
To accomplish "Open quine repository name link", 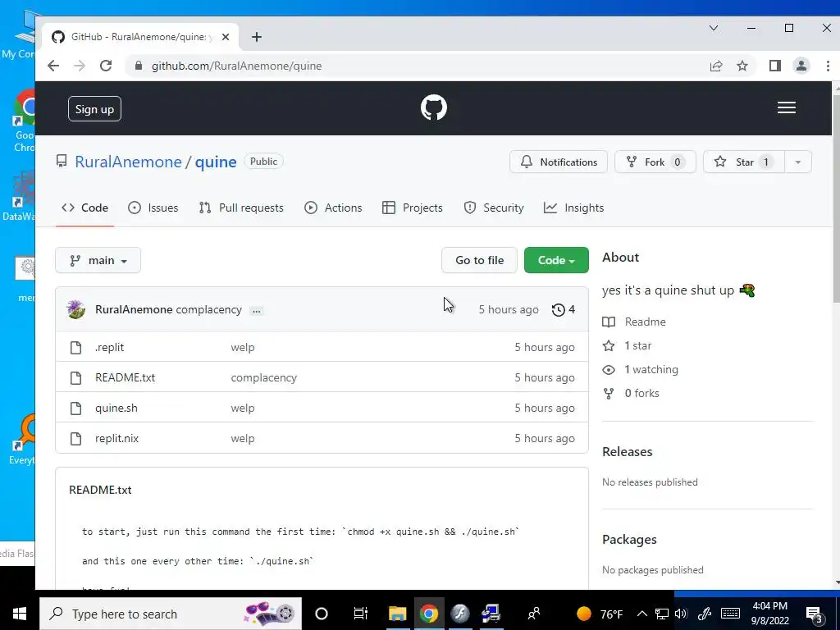I will coord(216,162).
